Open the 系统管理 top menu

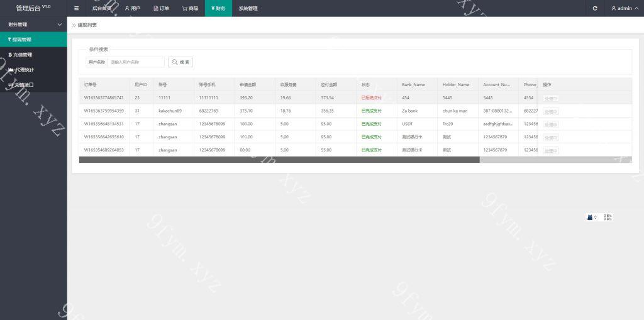(248, 8)
